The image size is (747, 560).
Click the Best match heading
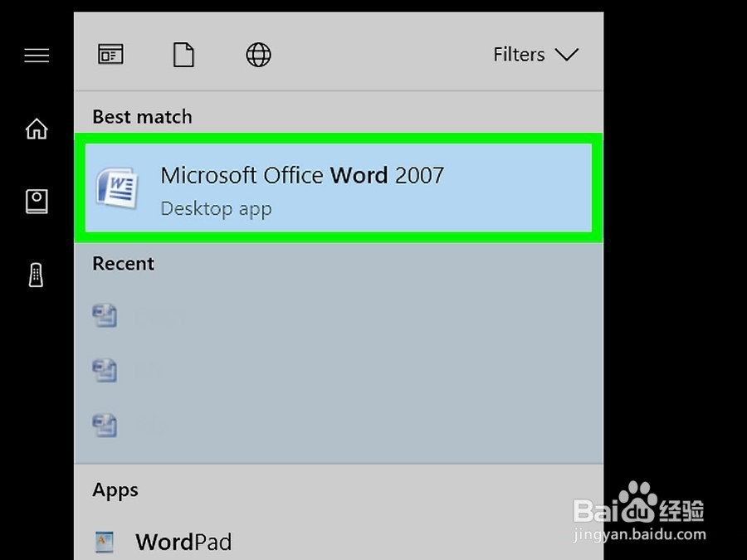pyautogui.click(x=143, y=117)
